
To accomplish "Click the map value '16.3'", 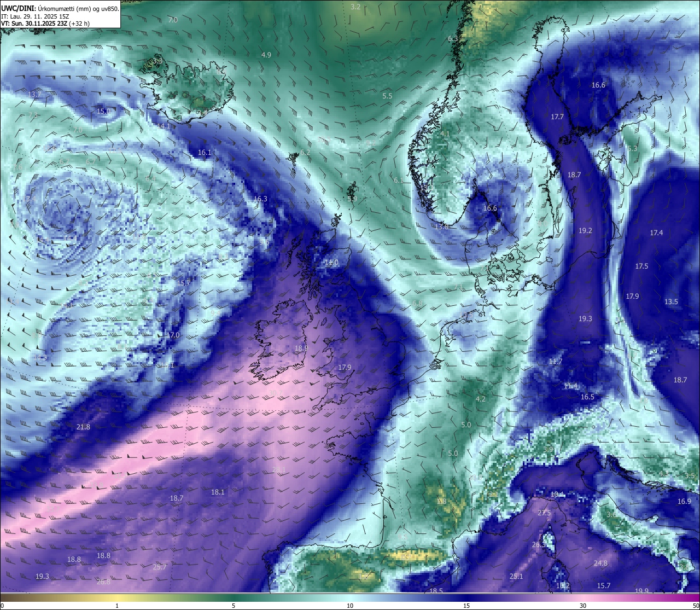I will point(260,199).
